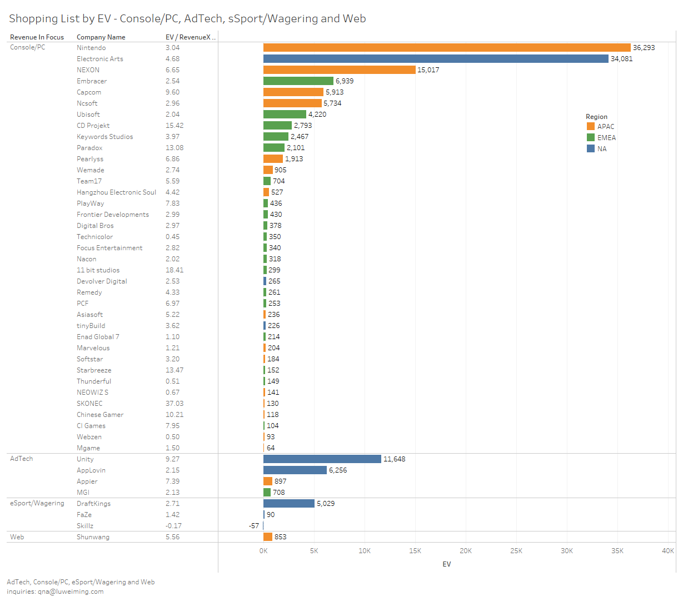The width and height of the screenshot is (683, 616).
Task: Click company name '11 bit studios'
Action: click(98, 270)
